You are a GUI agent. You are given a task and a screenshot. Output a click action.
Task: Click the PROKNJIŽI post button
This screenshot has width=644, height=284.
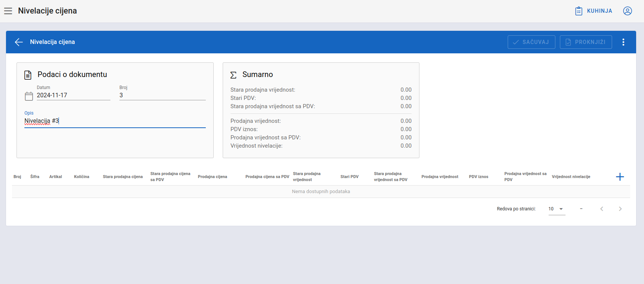[586, 42]
